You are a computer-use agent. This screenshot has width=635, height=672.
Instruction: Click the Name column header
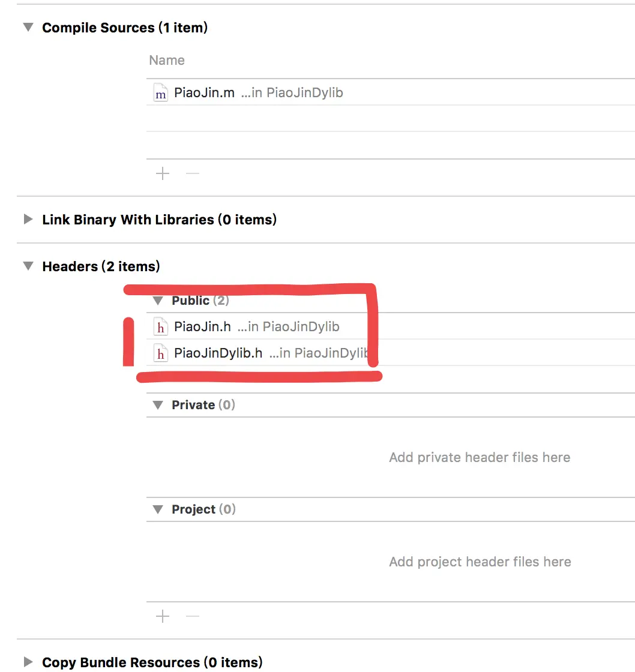(167, 61)
